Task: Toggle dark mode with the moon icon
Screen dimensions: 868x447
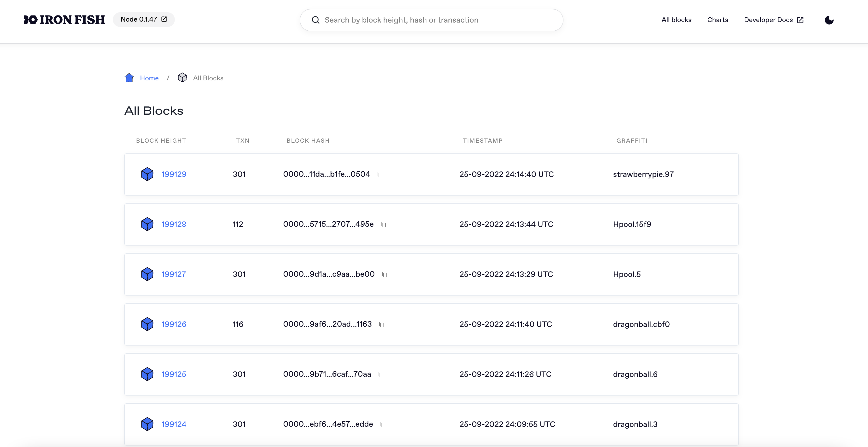Action: click(x=829, y=20)
